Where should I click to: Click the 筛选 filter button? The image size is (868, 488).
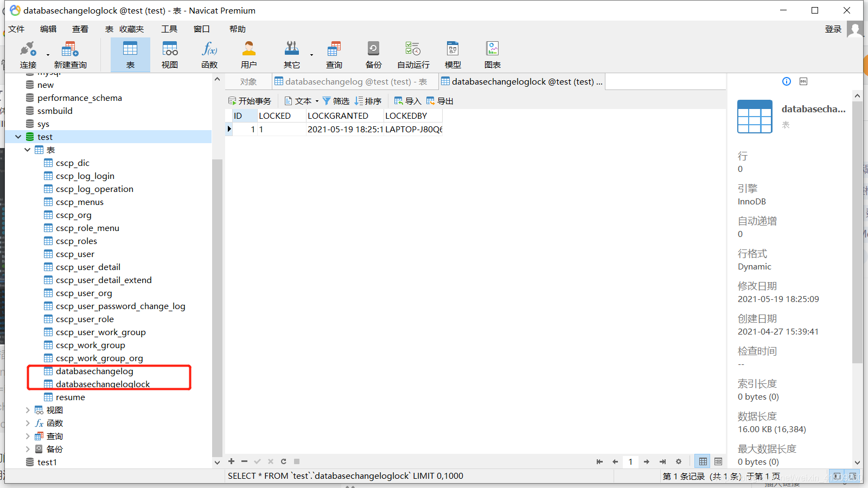click(336, 101)
